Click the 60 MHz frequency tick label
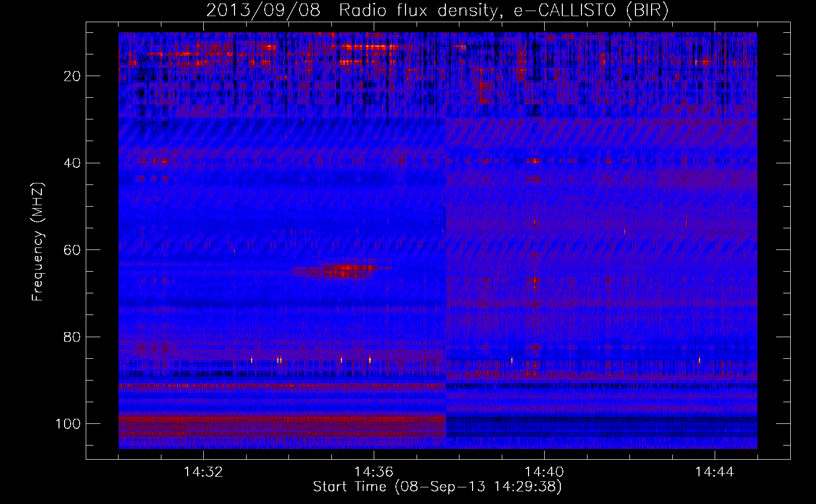 click(x=72, y=250)
